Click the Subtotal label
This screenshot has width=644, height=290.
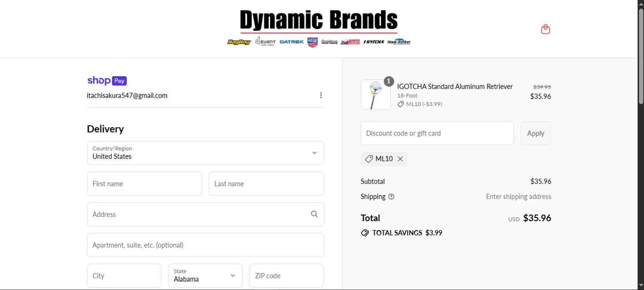tap(373, 181)
